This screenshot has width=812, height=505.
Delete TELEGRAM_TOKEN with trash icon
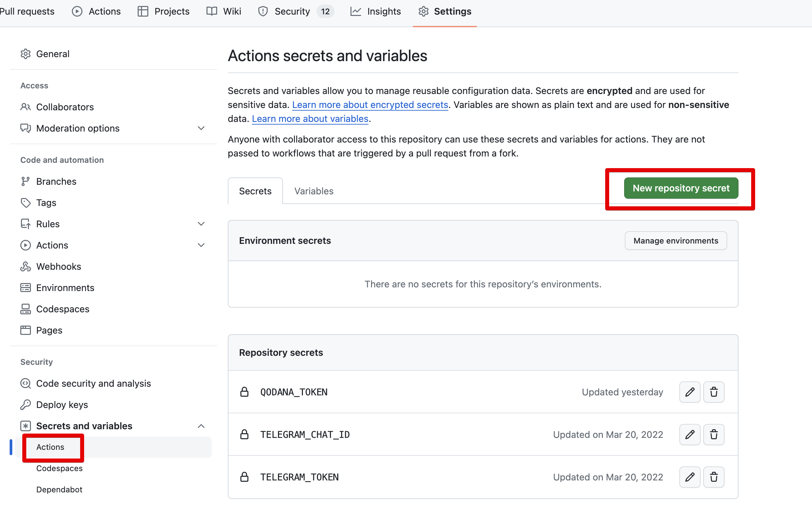point(713,477)
